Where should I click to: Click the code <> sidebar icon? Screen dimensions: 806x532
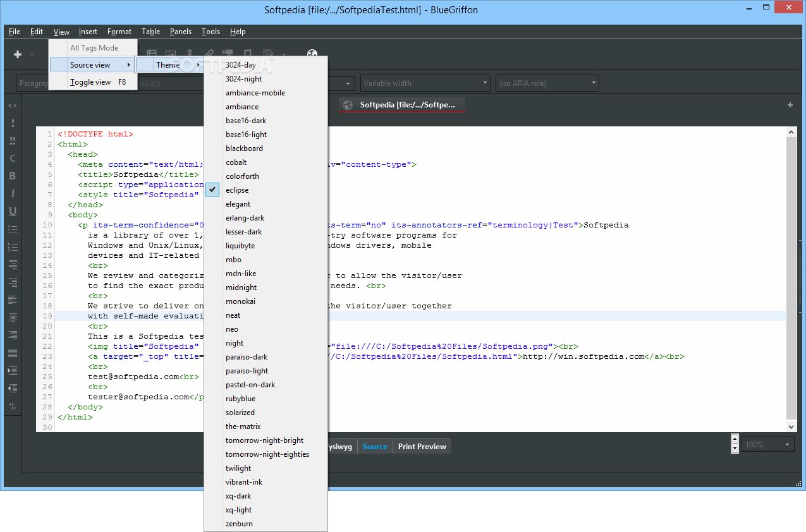pyautogui.click(x=13, y=106)
